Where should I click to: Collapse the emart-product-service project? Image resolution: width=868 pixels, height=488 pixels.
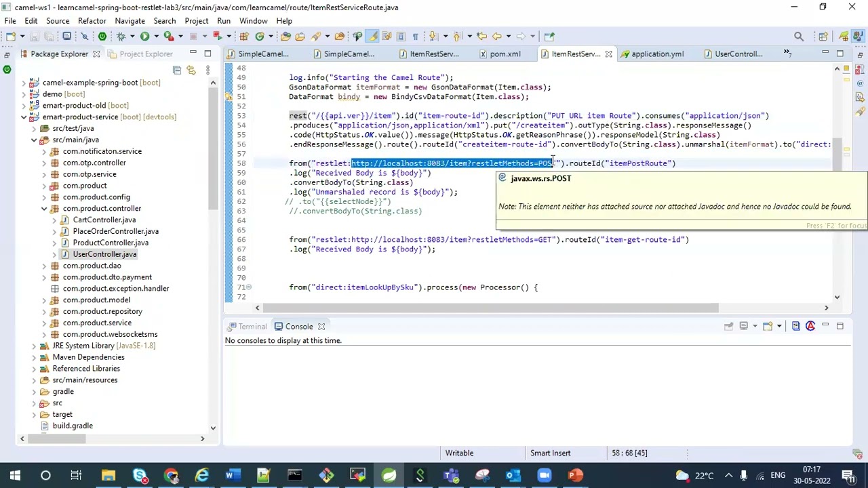pyautogui.click(x=24, y=117)
